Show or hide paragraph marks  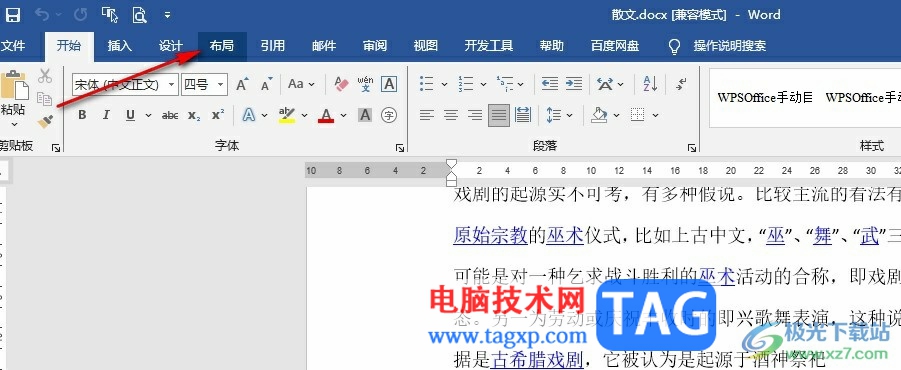pos(681,84)
